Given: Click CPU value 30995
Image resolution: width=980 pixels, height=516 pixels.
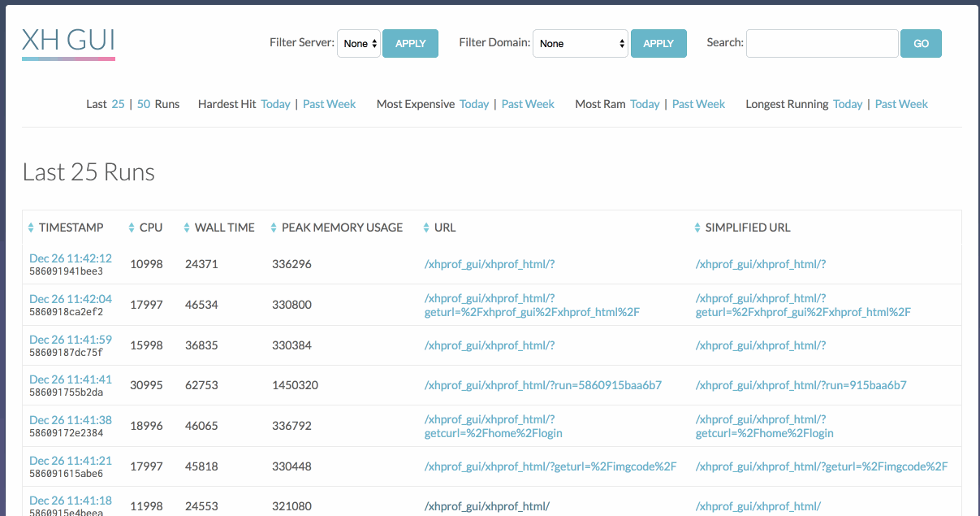Looking at the screenshot, I should click(146, 385).
